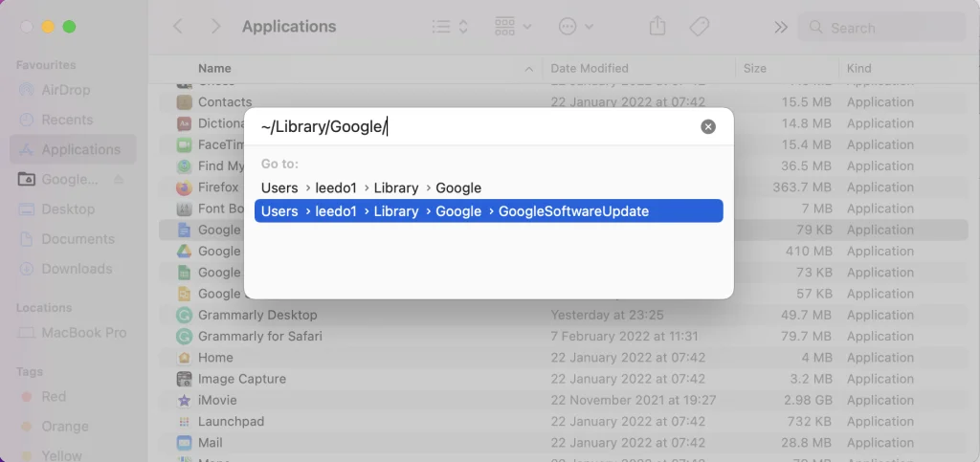Sort by the Kind column
Viewport: 980px width, 462px height.
858,69
